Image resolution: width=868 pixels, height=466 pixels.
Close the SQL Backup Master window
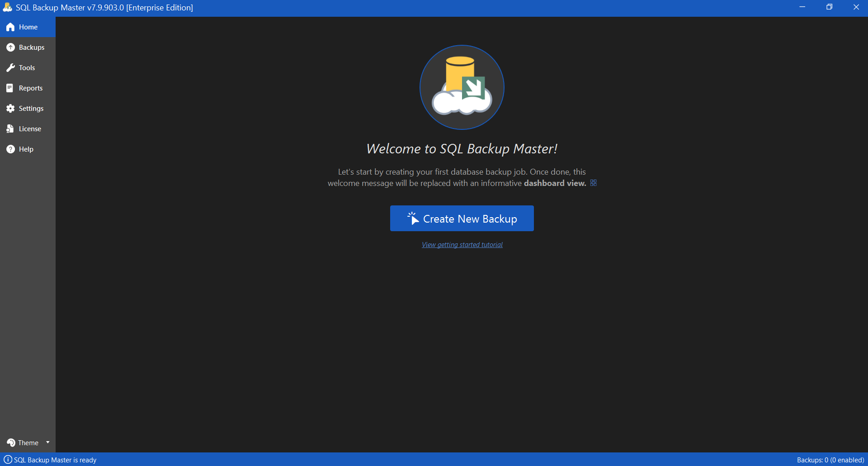[x=856, y=7]
